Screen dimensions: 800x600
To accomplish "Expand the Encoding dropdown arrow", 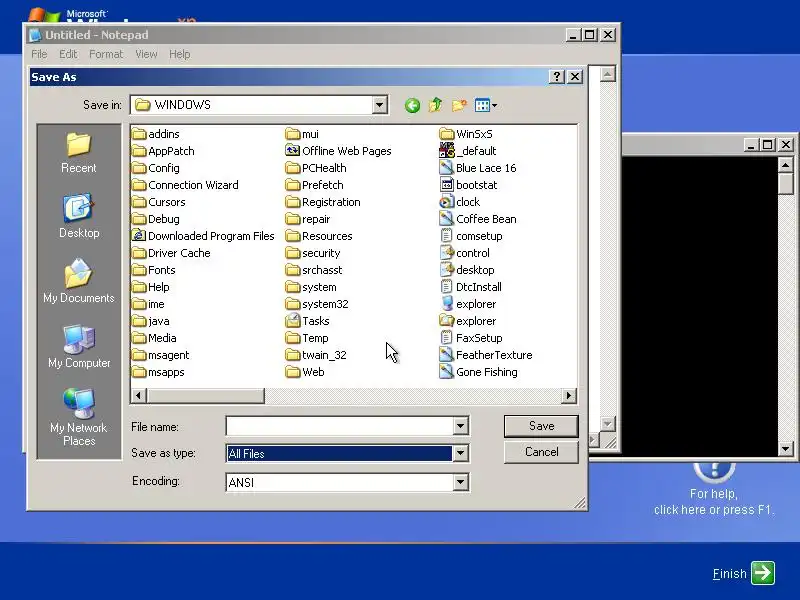I will click(460, 482).
